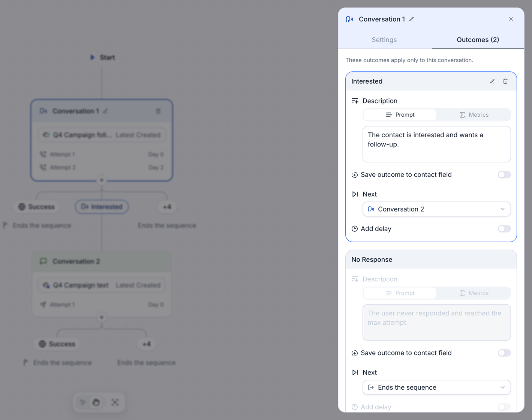The width and height of the screenshot is (532, 420).
Task: Enable Add delay for No Response outcome
Action: click(x=504, y=407)
